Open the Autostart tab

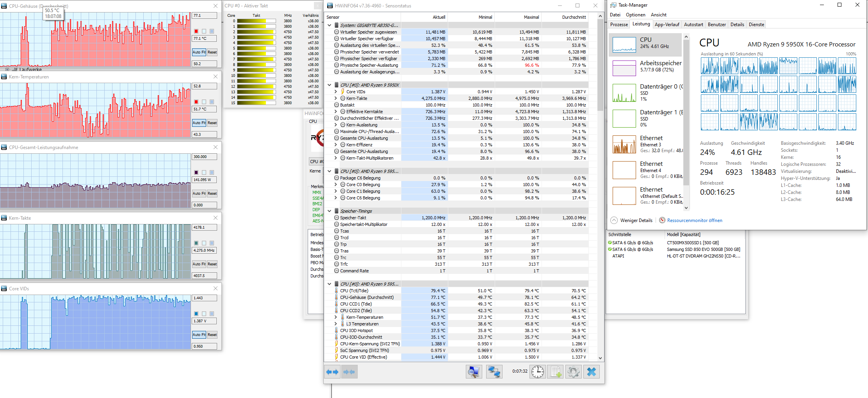coord(693,25)
